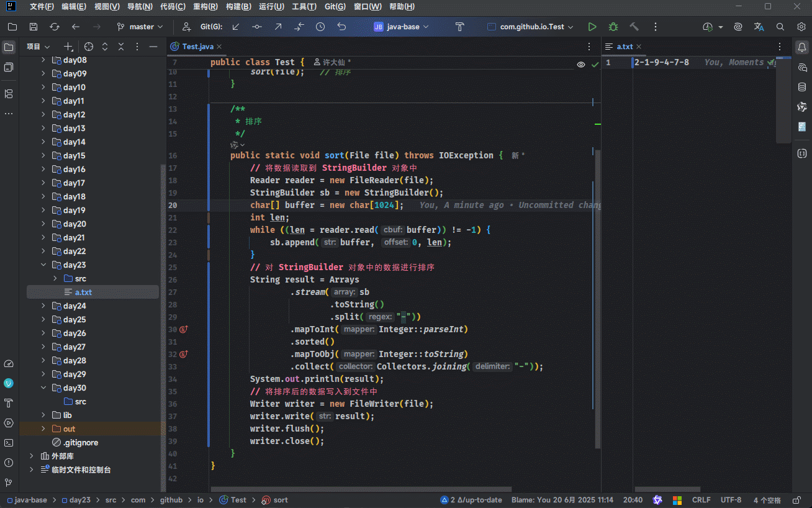Collapse all in project panel
This screenshot has width=812, height=508.
tap(121, 47)
